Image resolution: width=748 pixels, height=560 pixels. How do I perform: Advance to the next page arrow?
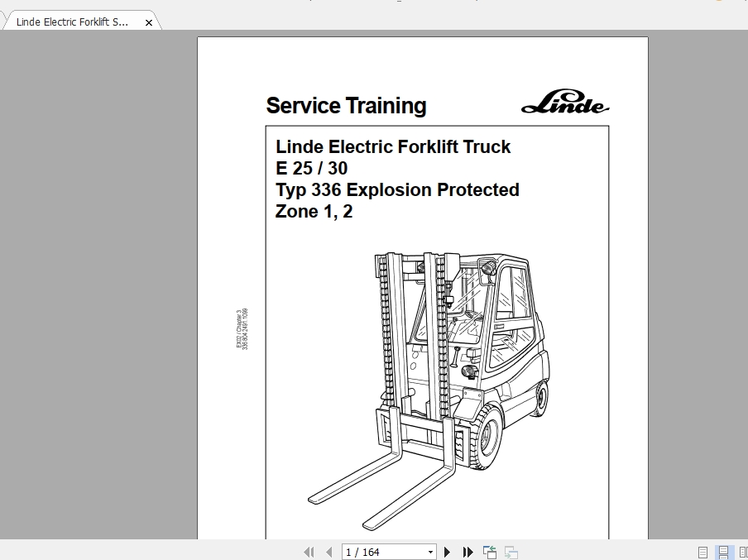pyautogui.click(x=447, y=551)
